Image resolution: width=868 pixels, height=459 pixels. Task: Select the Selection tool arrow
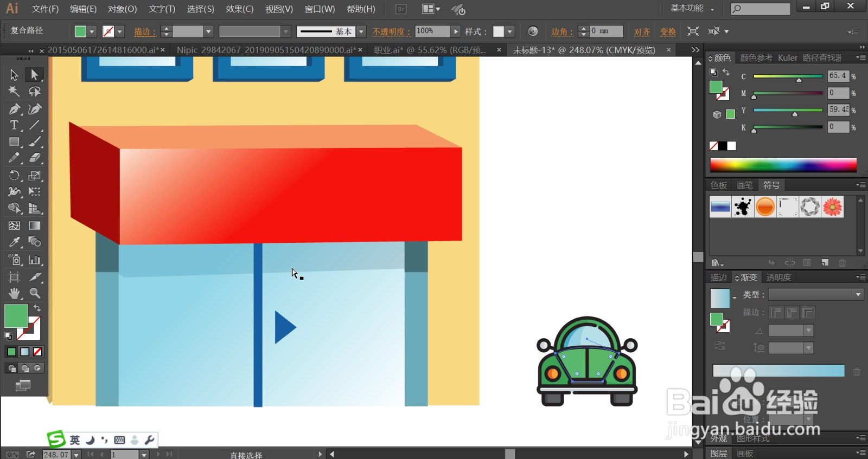[x=14, y=75]
